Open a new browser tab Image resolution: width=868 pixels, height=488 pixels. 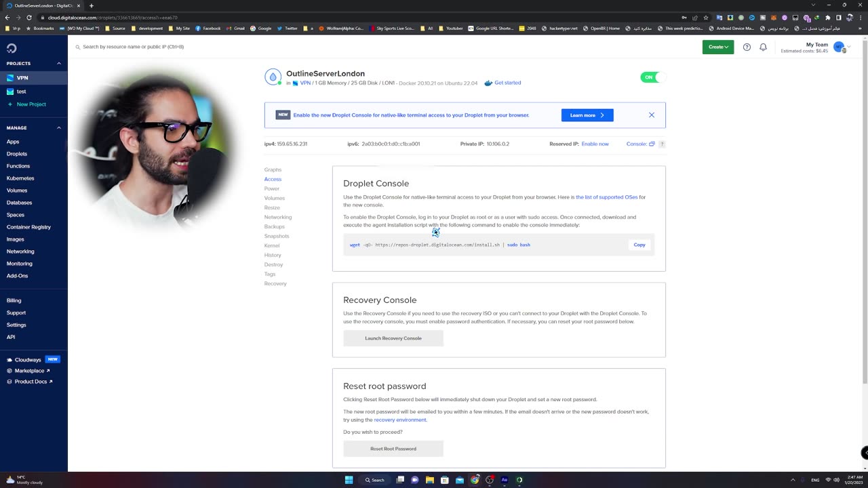click(x=92, y=5)
